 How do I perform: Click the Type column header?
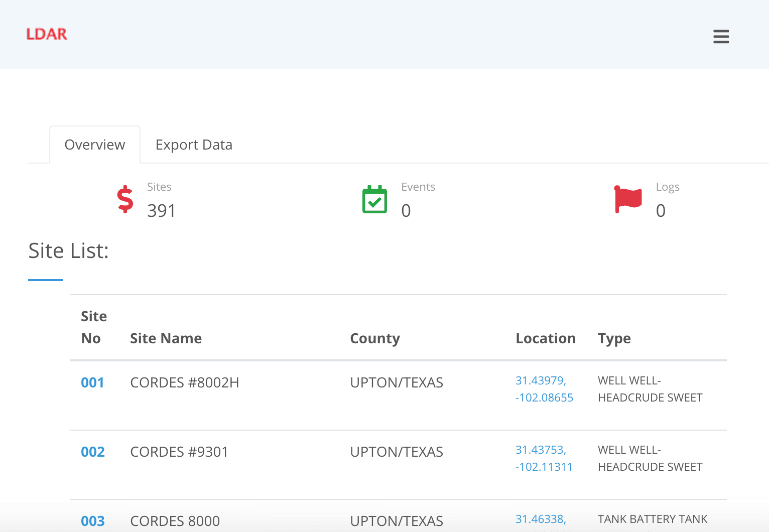tap(614, 339)
